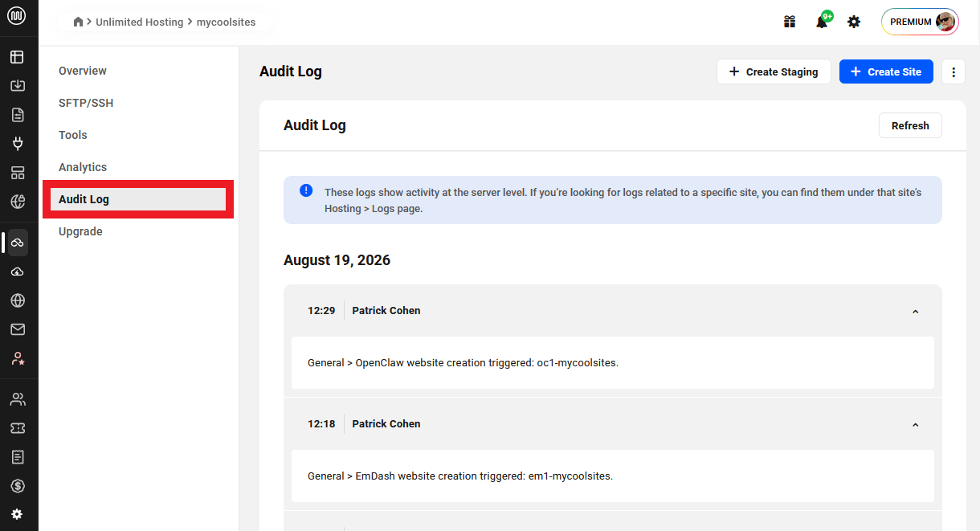This screenshot has height=531, width=980.
Task: Open the dollar billing icon in sidebar
Action: (17, 486)
